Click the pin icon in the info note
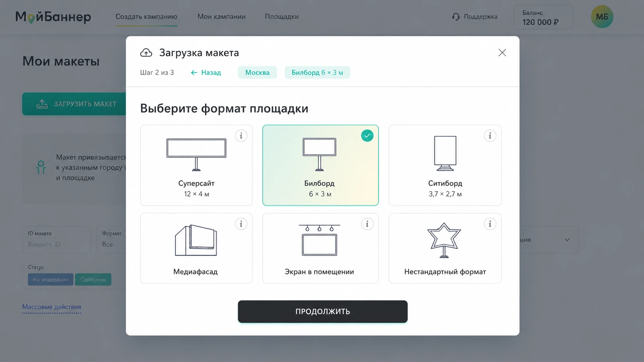Image resolution: width=644 pixels, height=362 pixels. point(41,167)
